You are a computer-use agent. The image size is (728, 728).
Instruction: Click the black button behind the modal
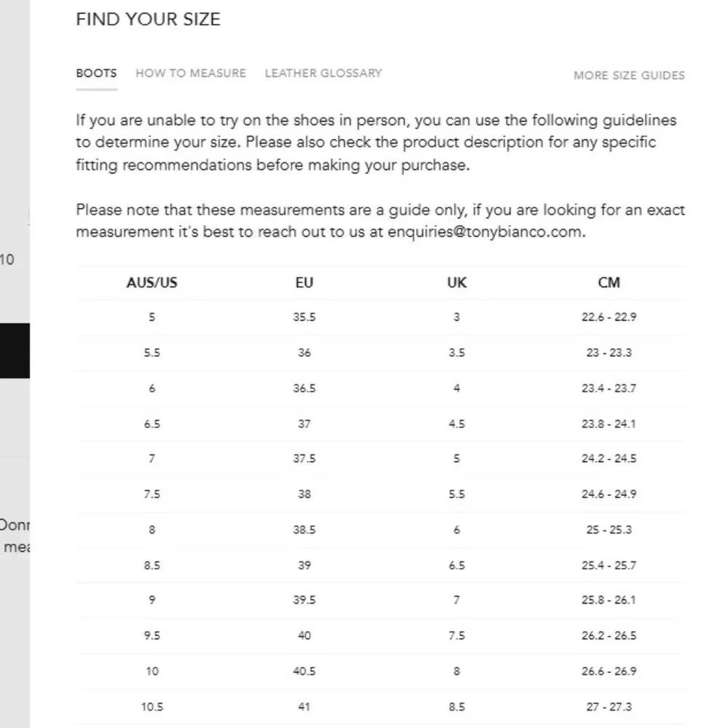[x=15, y=351]
